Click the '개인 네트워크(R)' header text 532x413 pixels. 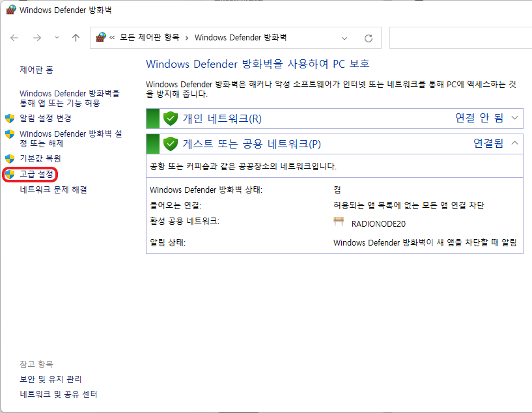(x=222, y=119)
